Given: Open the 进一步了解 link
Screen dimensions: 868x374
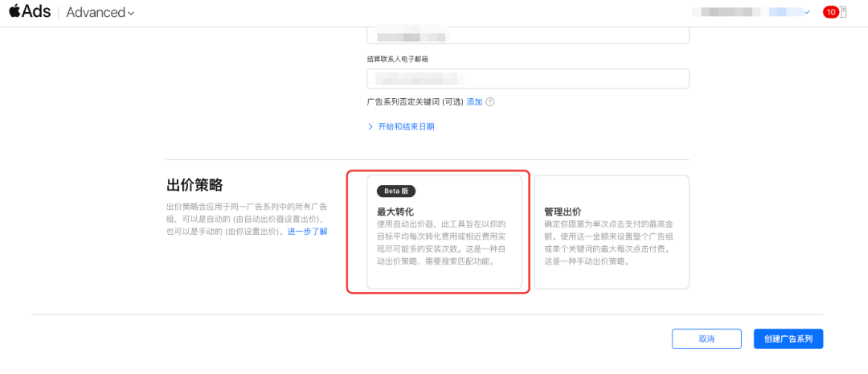Looking at the screenshot, I should click(307, 232).
